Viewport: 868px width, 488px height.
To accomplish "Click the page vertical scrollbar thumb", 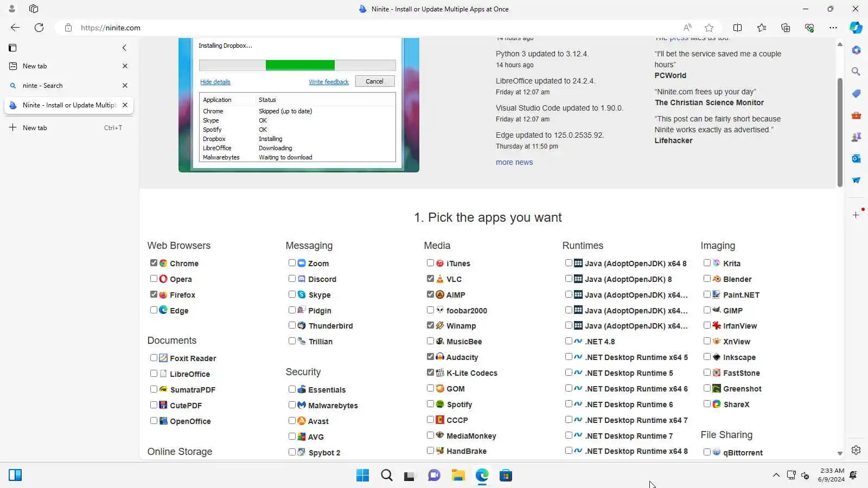I will pos(840,133).
